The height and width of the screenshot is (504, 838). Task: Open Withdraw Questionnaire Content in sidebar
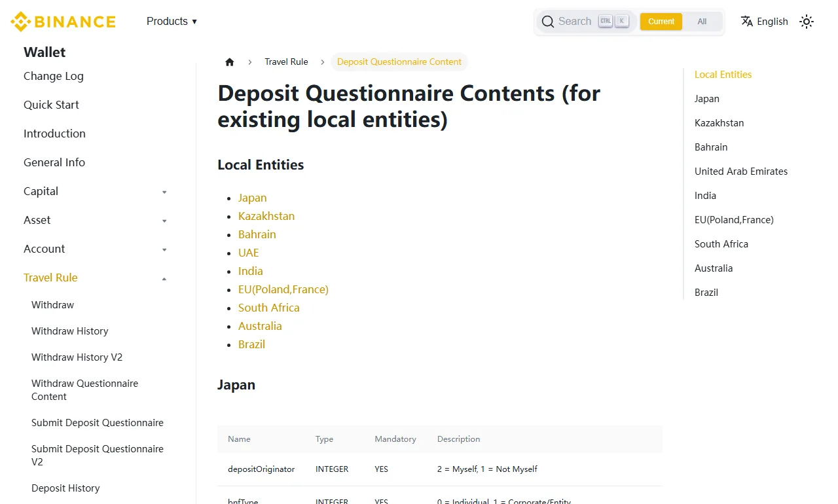click(x=85, y=390)
